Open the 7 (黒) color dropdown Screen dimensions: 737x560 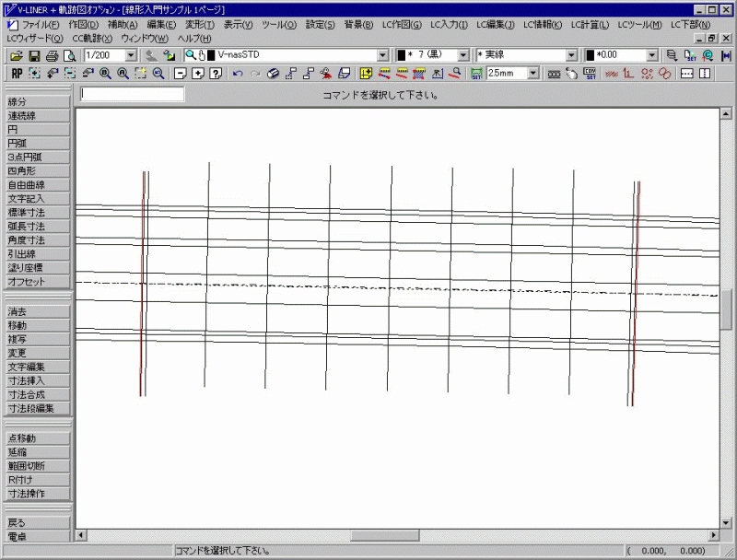[x=463, y=56]
